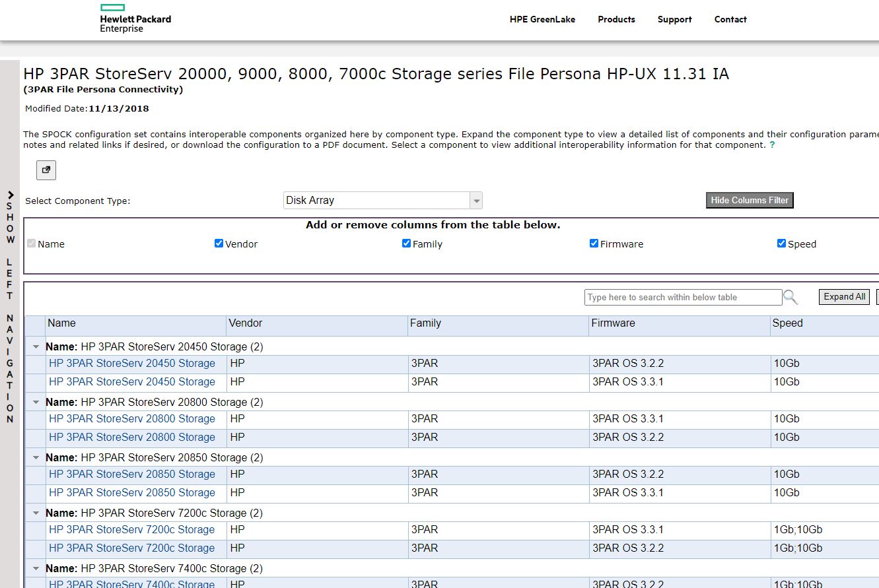Open StoreServ 20800 link with 3PAR OS 3.3.1
The image size is (879, 588).
132,419
